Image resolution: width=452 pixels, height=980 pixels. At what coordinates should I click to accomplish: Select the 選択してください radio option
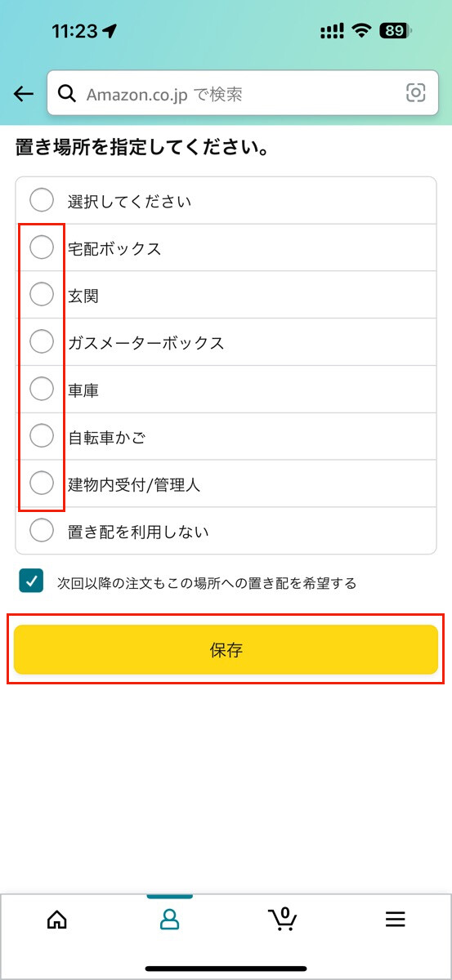pos(42,199)
